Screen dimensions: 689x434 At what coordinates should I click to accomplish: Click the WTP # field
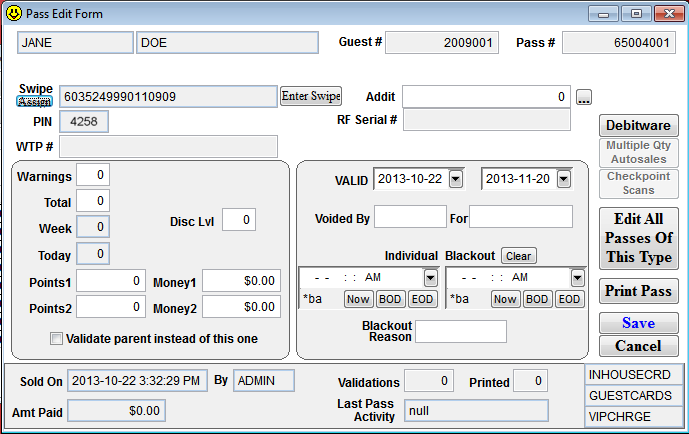pos(168,147)
